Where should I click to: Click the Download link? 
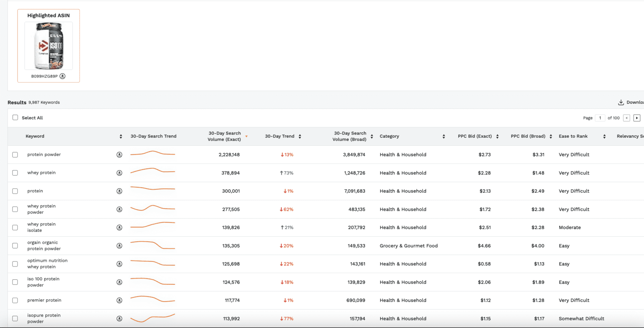633,102
